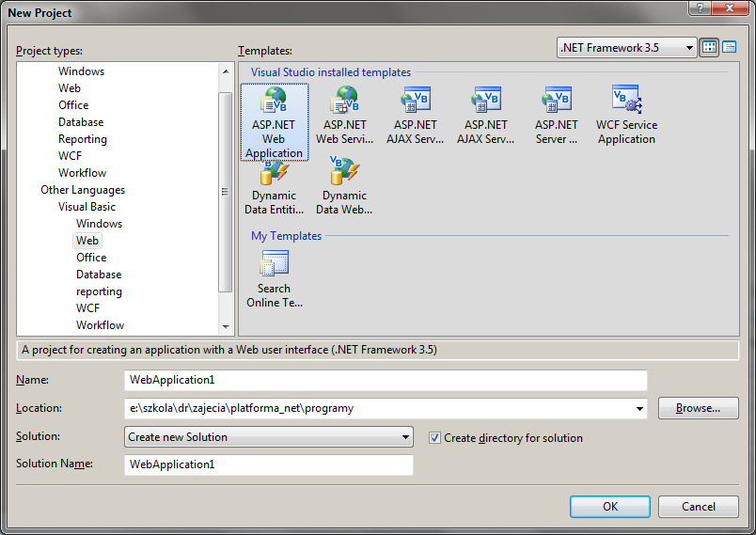Click the Visual Studio installed templates header
Screen dimensions: 756x535
coord(331,72)
